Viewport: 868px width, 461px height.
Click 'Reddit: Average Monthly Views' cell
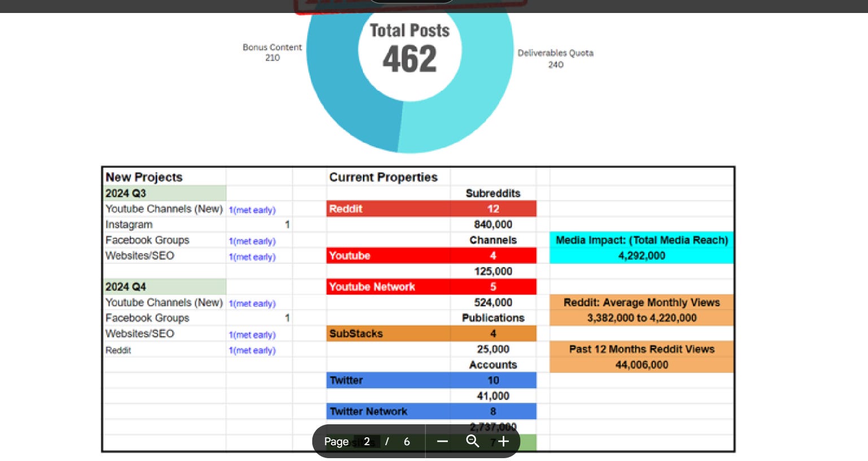(x=642, y=303)
